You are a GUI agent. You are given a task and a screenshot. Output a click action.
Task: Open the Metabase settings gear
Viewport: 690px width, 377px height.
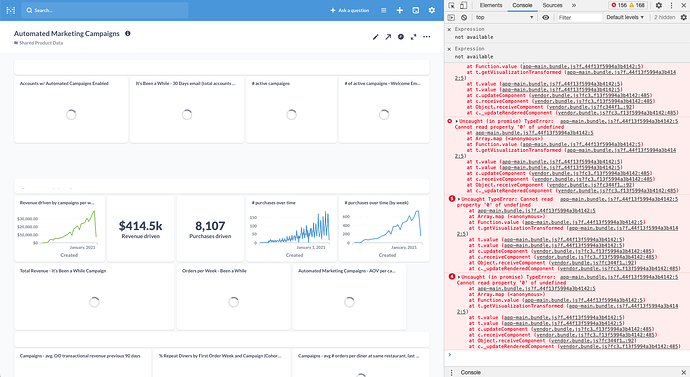(x=432, y=10)
